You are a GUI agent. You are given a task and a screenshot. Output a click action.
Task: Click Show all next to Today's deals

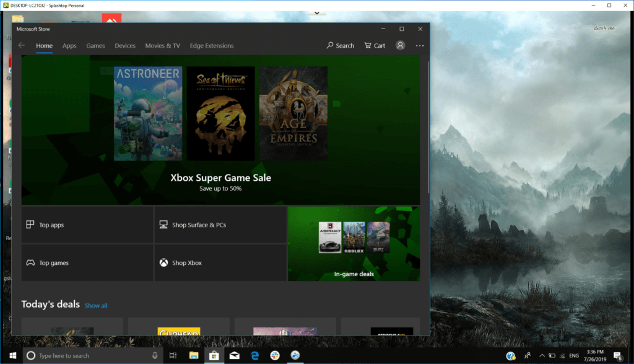[x=96, y=305]
